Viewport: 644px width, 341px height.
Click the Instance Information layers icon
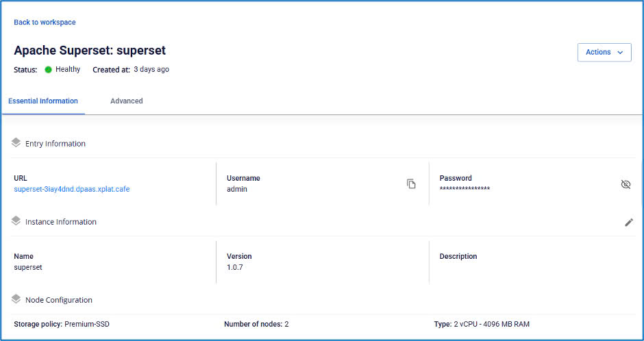16,220
